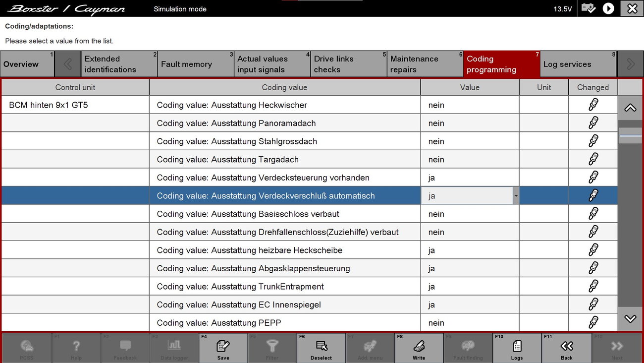Open the Extended identifications tab
This screenshot has height=363, width=644.
pyautogui.click(x=119, y=64)
